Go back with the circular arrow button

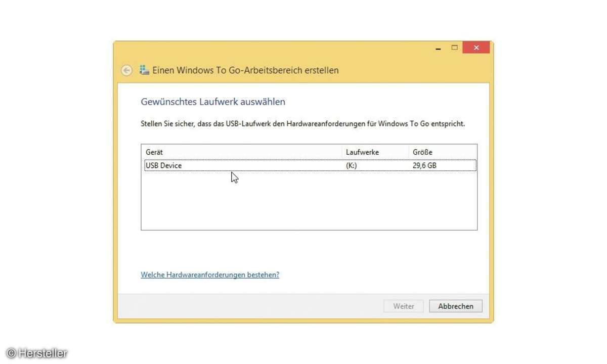126,70
